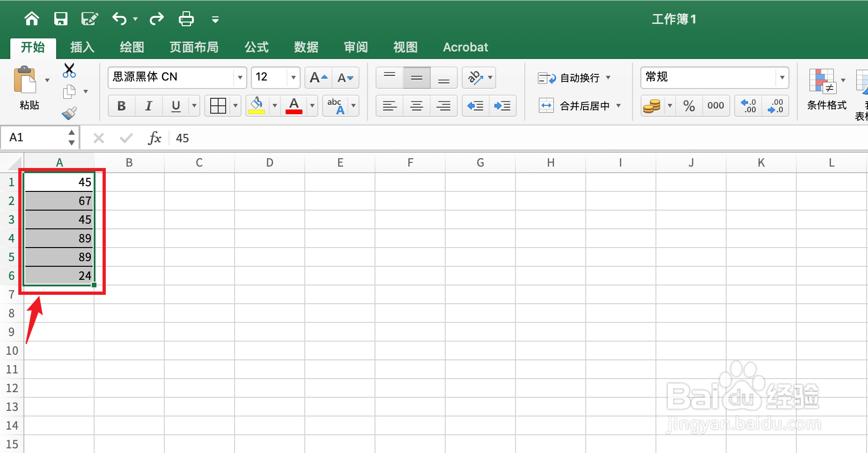Activate the Format Painter icon
Viewport: 868px width, 453px height.
(69, 112)
